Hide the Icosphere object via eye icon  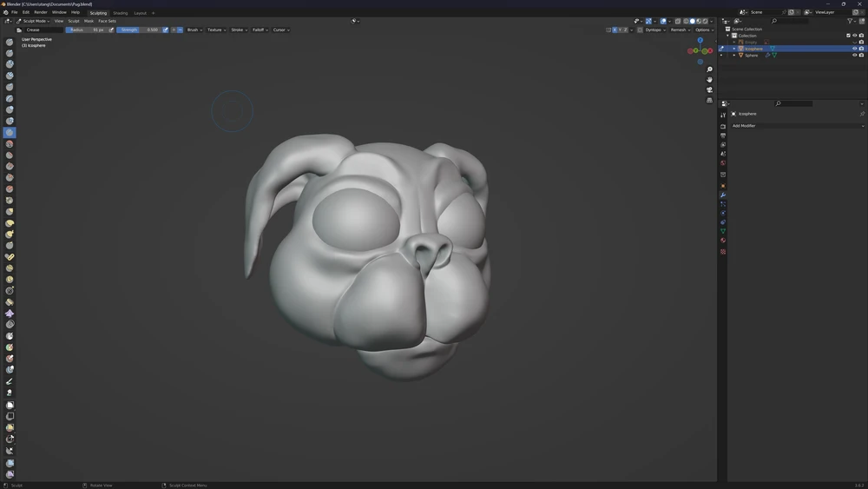tap(854, 49)
